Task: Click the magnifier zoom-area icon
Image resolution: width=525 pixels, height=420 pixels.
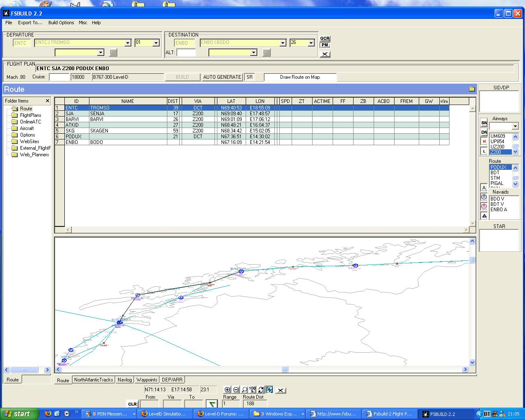Action: (x=244, y=390)
